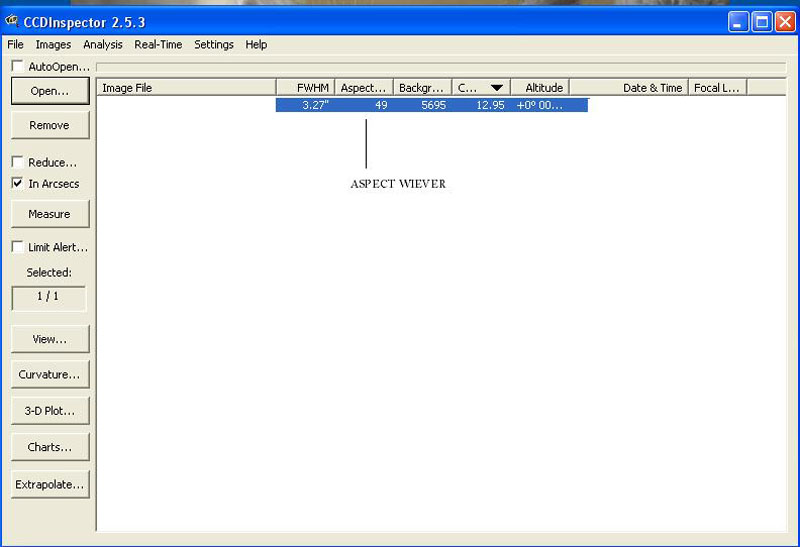Uncheck the In Arcsecs checkbox
Viewport: 800px width, 547px height.
click(17, 183)
